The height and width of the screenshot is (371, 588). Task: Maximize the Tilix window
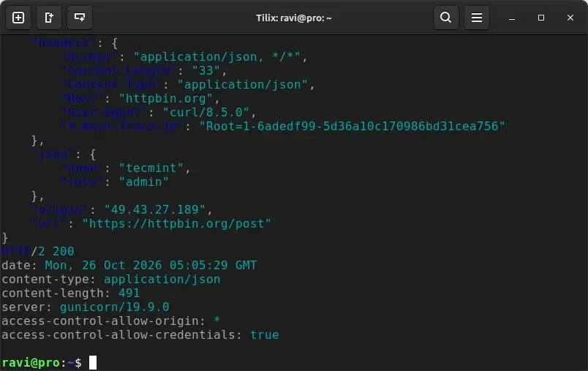(x=540, y=18)
